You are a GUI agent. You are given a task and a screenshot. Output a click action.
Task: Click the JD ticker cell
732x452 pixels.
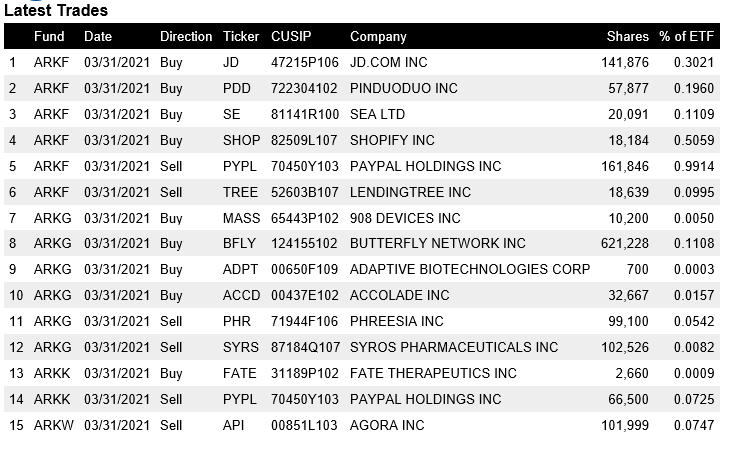[x=231, y=62]
